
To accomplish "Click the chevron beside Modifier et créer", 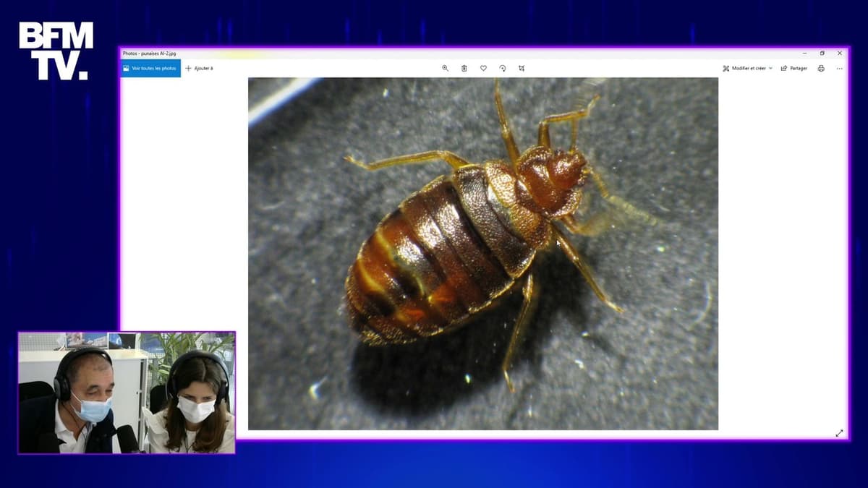I will point(770,68).
